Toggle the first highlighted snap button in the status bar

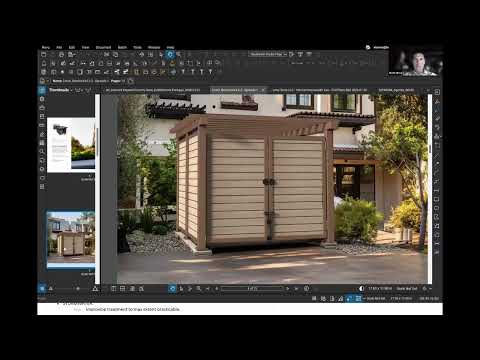[x=349, y=298]
